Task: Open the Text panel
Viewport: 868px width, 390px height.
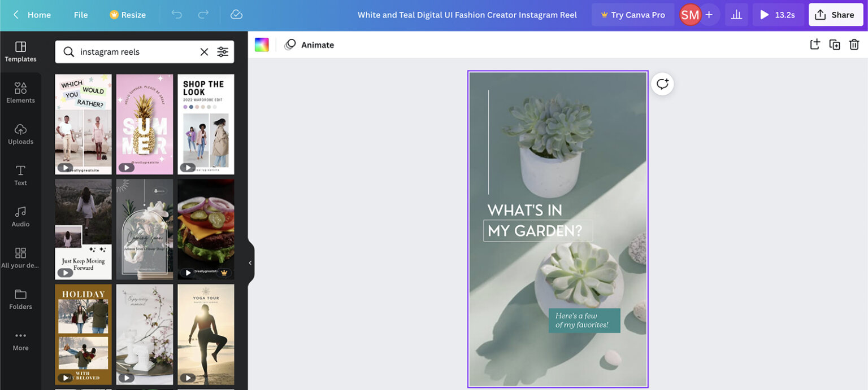Action: click(20, 175)
